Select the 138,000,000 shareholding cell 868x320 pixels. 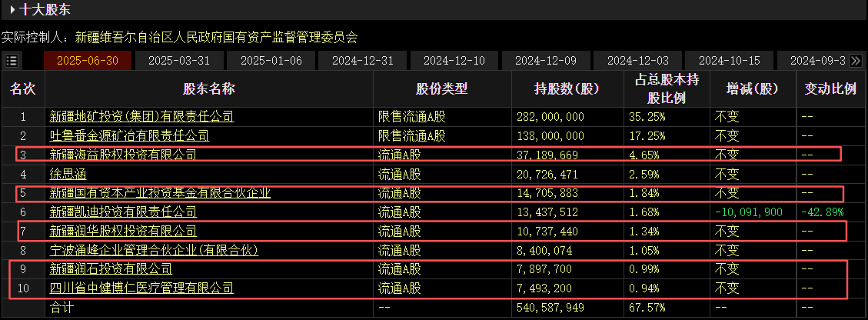click(x=550, y=135)
